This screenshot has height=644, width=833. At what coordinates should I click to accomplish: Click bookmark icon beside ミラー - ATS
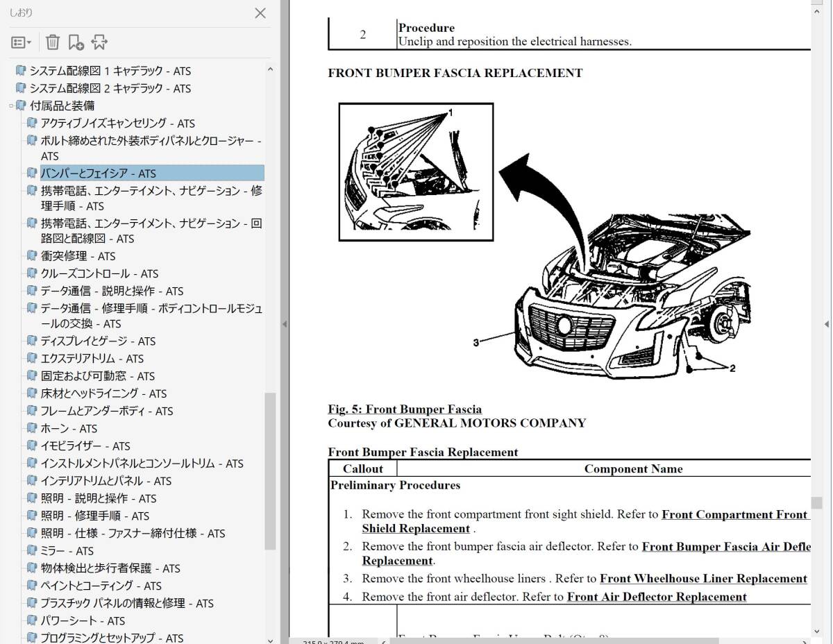[32, 550]
